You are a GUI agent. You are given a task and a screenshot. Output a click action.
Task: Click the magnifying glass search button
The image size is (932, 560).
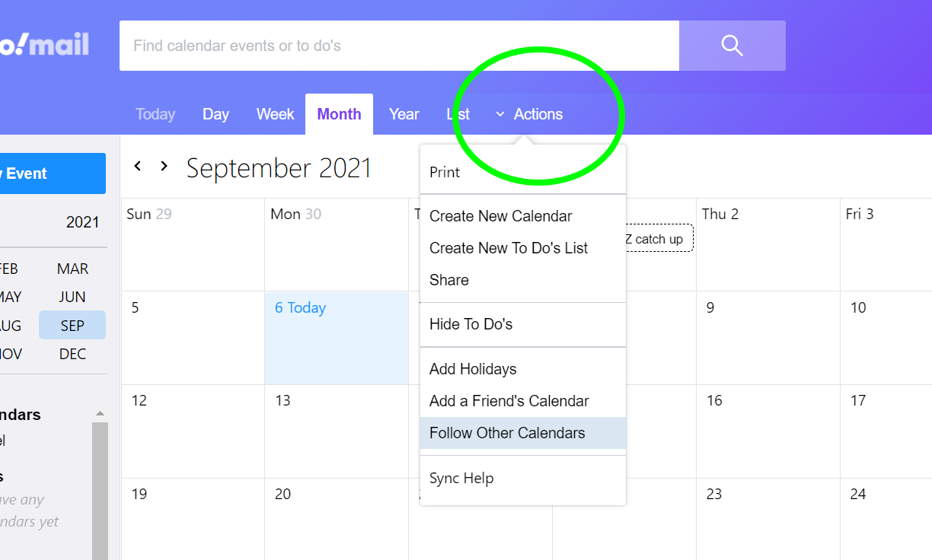[x=732, y=46]
